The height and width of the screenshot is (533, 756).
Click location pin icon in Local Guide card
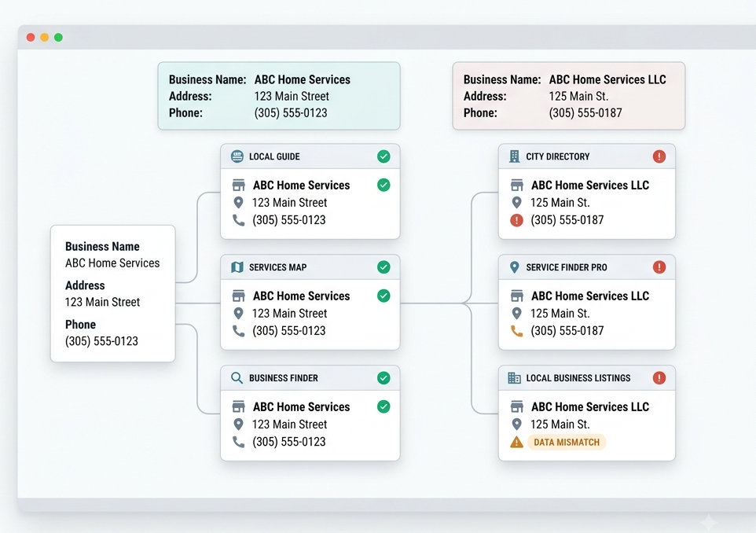pyautogui.click(x=238, y=203)
